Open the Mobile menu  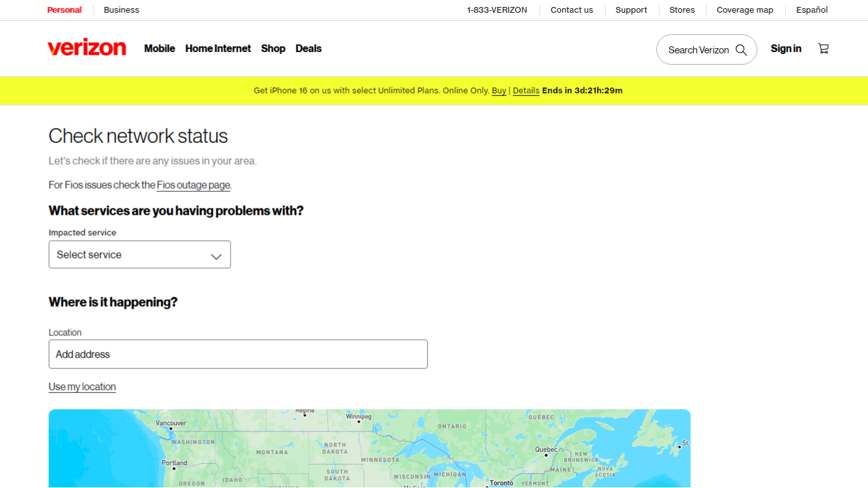click(159, 48)
